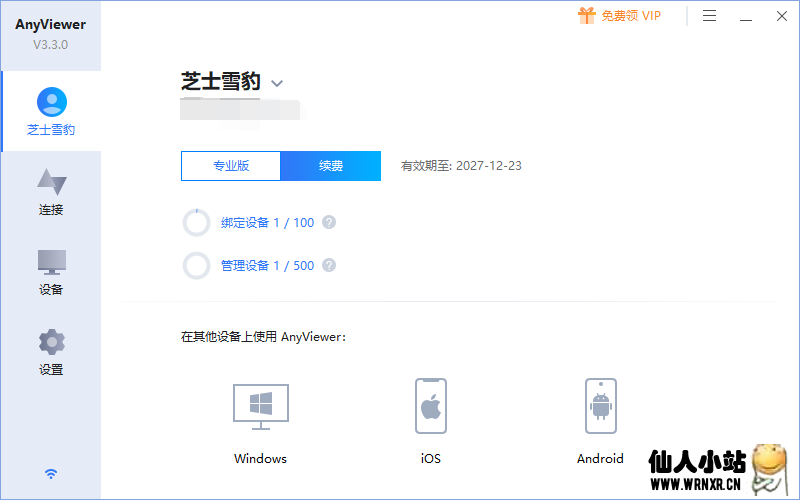The height and width of the screenshot is (500, 800).
Task: Open the 设置 sidebar tab
Action: click(x=51, y=352)
